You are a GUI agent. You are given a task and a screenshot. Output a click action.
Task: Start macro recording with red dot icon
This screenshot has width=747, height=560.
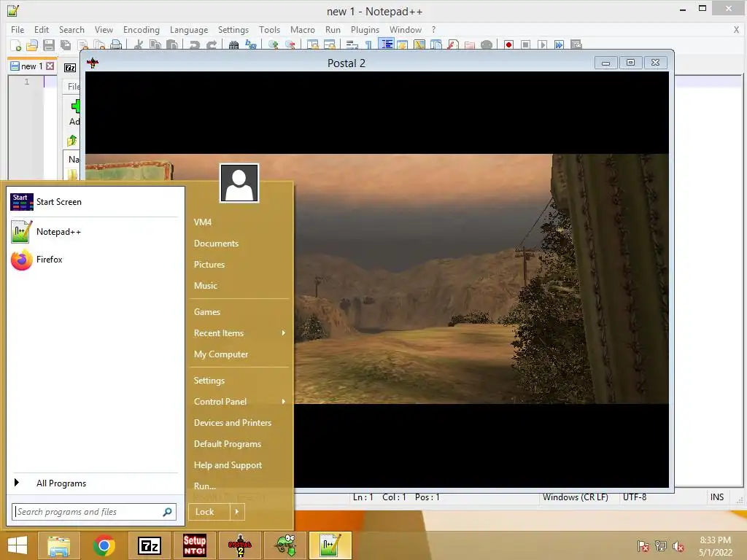click(508, 45)
